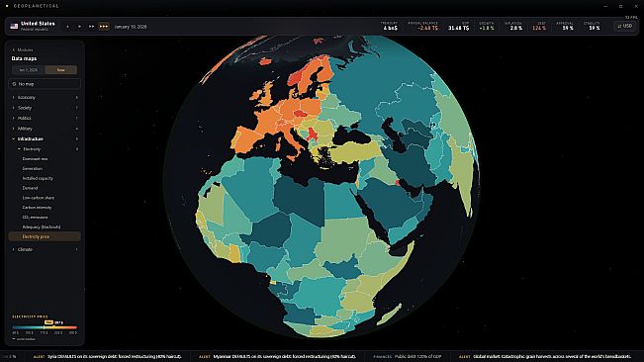Select the triple fast-forward speed button

(104, 27)
